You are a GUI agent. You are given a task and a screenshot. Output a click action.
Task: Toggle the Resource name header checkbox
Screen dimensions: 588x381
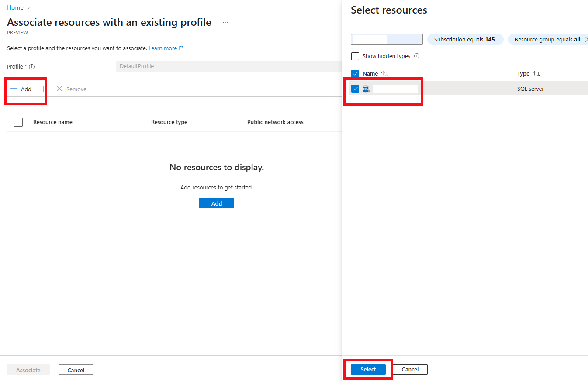18,122
